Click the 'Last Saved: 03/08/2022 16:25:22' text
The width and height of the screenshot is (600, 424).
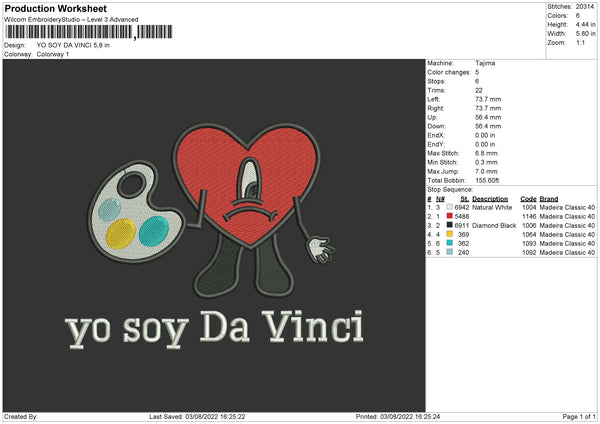click(197, 416)
